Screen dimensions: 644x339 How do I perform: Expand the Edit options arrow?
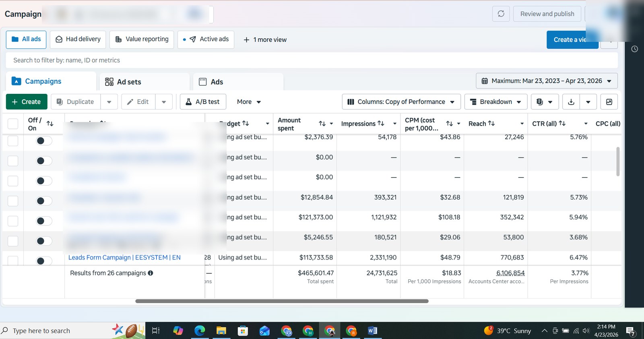click(x=164, y=102)
